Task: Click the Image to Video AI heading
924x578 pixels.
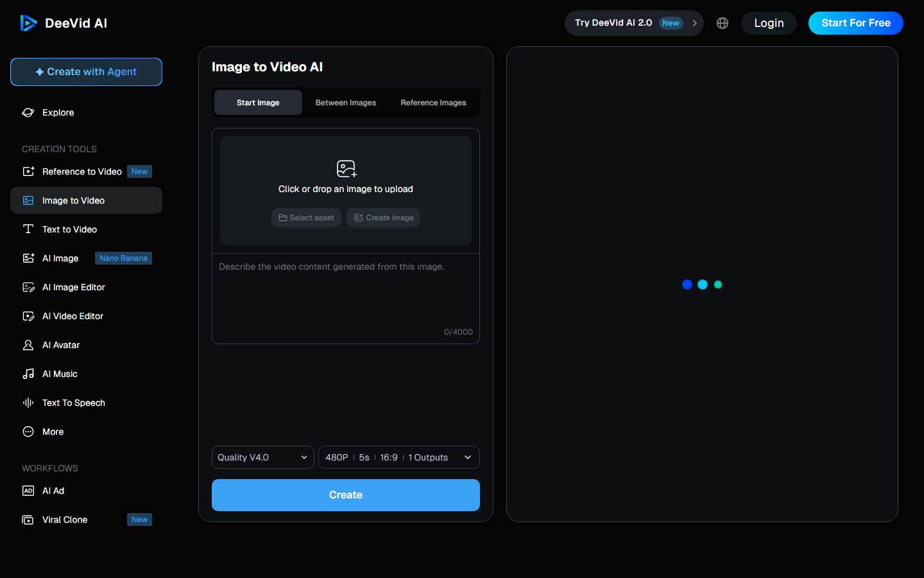Action: pos(267,67)
